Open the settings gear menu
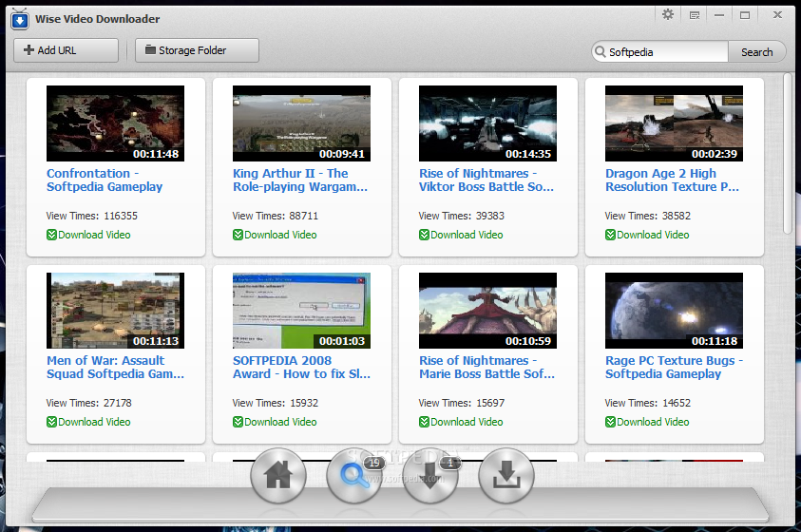Image resolution: width=801 pixels, height=532 pixels. [668, 15]
